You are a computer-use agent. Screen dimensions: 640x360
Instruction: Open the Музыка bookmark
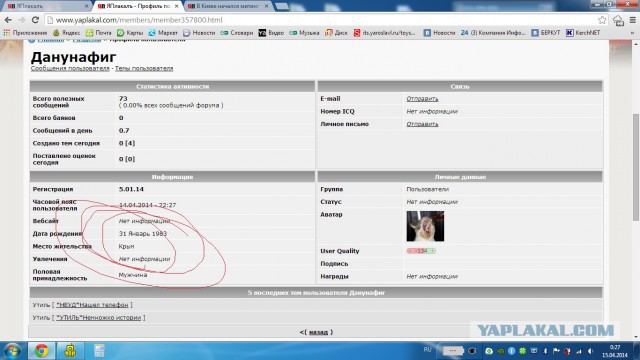(x=304, y=33)
